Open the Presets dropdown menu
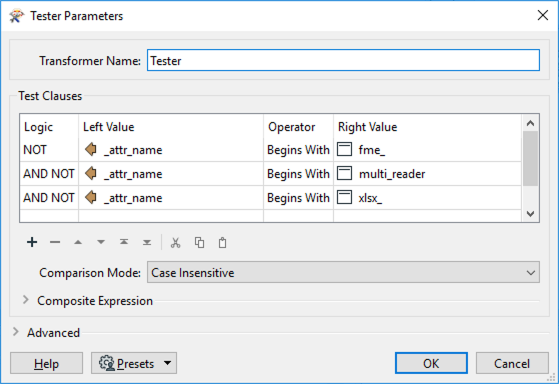Image resolution: width=559 pixels, height=384 pixels. (134, 363)
